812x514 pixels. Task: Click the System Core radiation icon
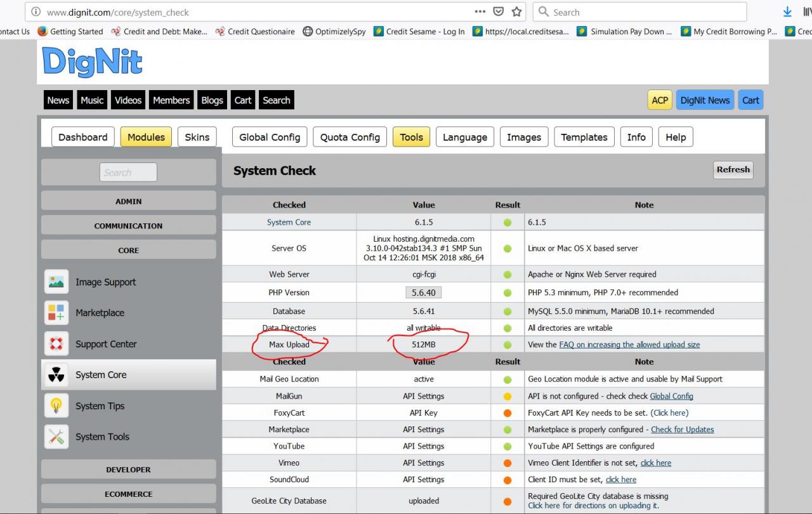click(56, 375)
